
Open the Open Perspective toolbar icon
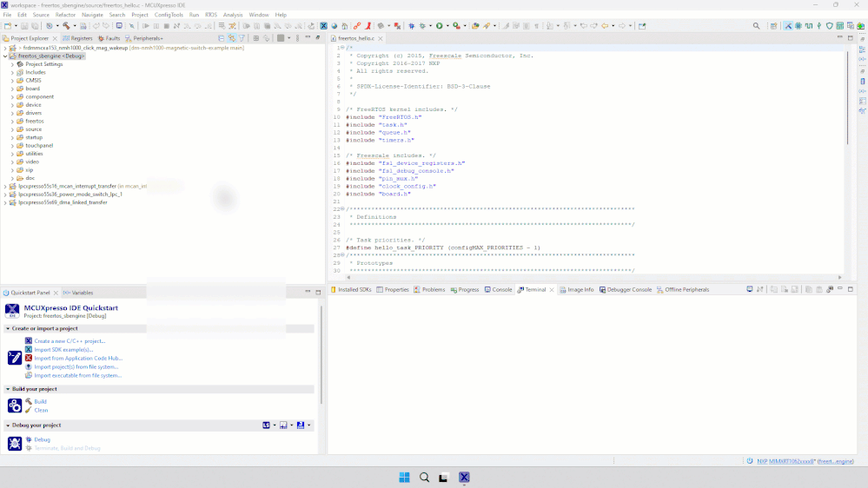click(x=774, y=26)
